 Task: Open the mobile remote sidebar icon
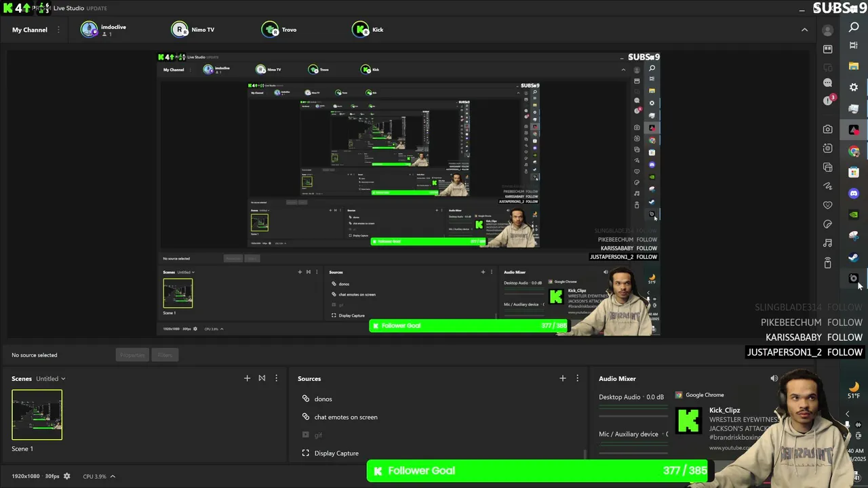(827, 263)
